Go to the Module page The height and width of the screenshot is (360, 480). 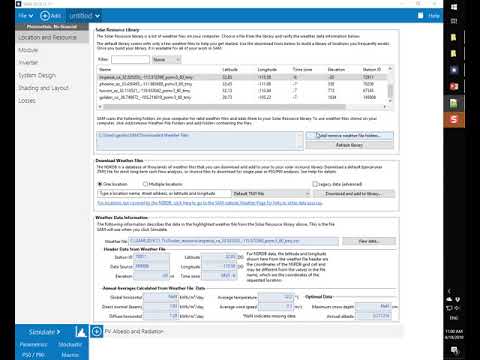click(28, 50)
